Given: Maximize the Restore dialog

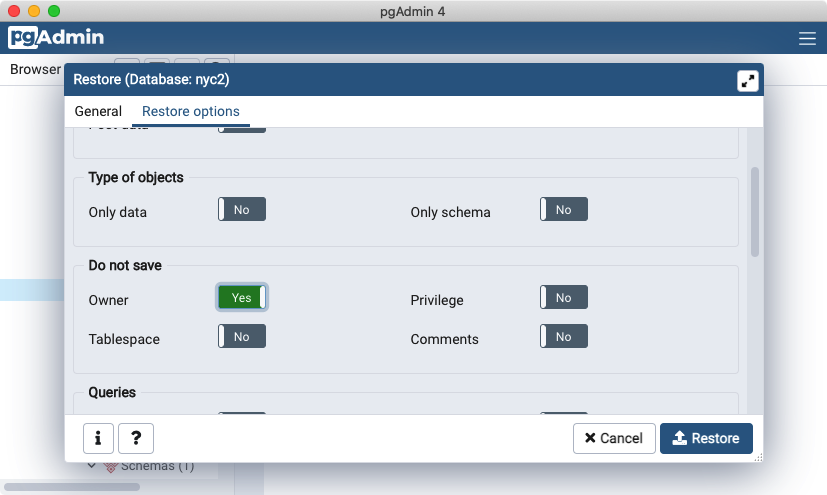Looking at the screenshot, I should click(x=747, y=81).
